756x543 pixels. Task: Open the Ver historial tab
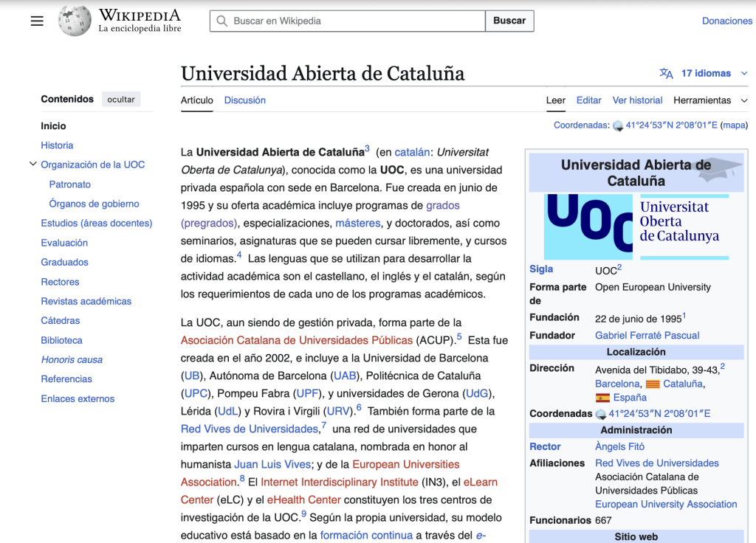[x=637, y=100]
